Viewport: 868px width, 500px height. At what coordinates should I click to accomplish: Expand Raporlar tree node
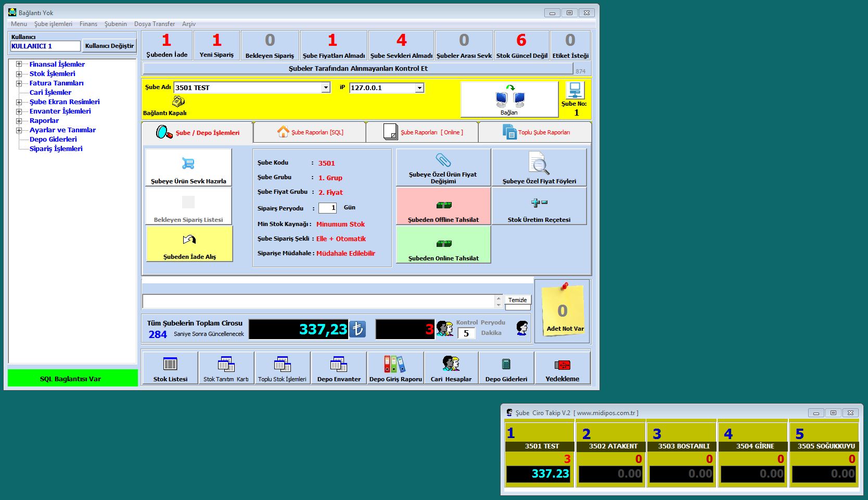tap(19, 120)
